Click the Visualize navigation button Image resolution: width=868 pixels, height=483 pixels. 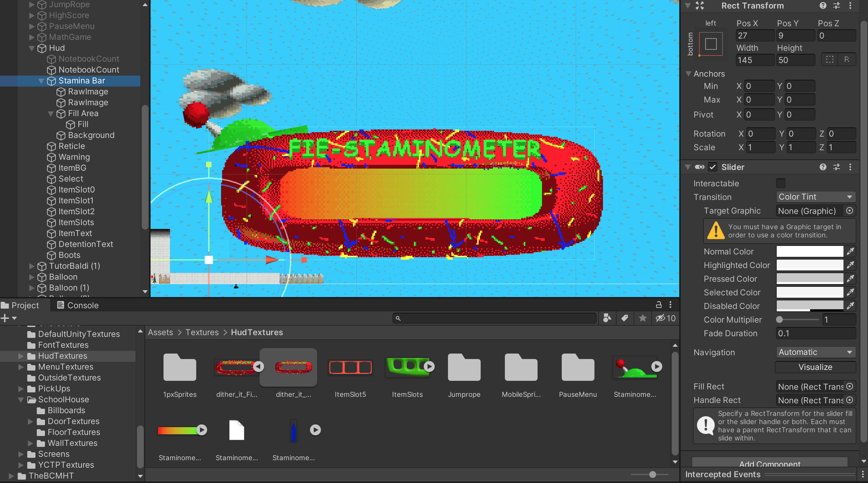coord(815,367)
